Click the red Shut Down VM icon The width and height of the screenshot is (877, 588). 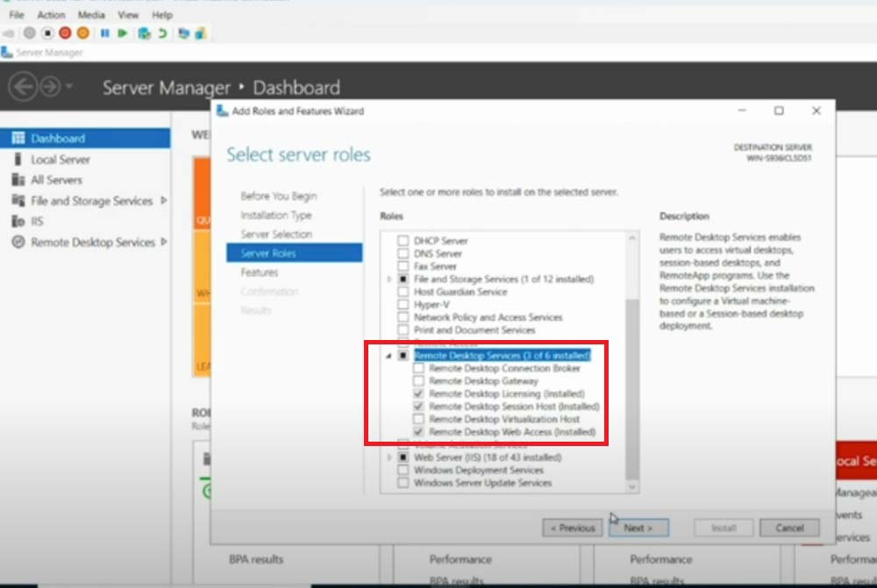(65, 33)
